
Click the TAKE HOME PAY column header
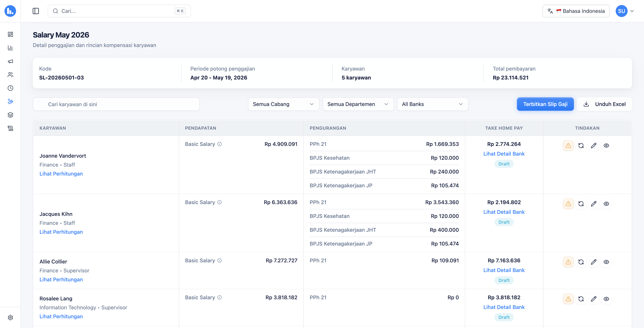click(x=504, y=128)
